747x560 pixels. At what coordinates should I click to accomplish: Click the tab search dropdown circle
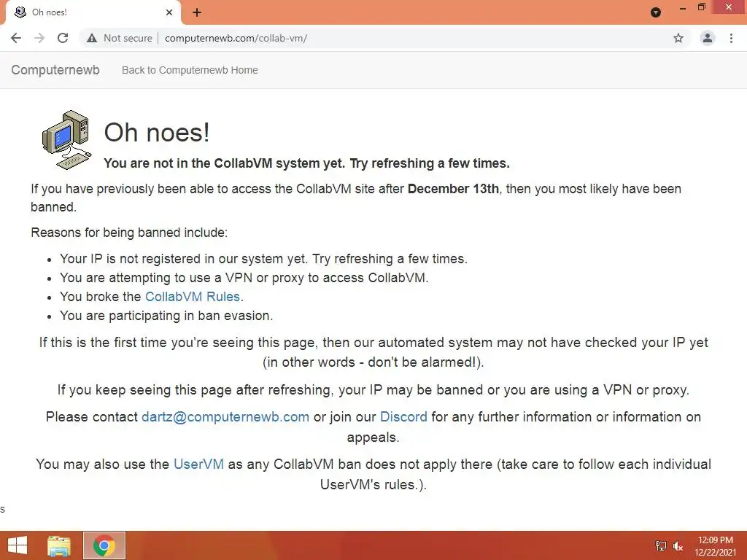pos(656,12)
